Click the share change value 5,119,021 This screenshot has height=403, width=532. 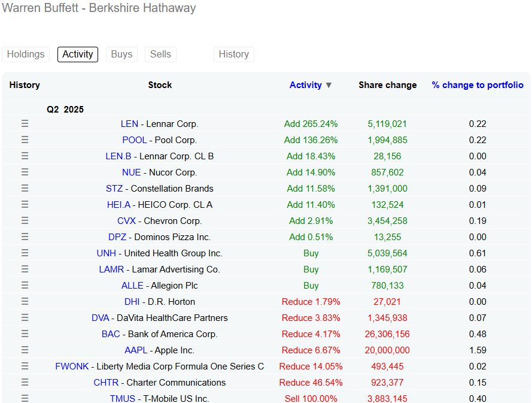(x=387, y=124)
